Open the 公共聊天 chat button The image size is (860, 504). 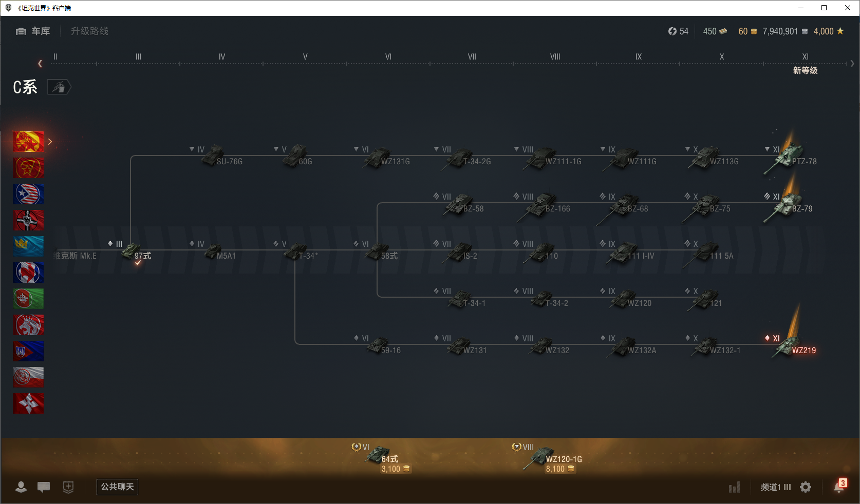(117, 487)
